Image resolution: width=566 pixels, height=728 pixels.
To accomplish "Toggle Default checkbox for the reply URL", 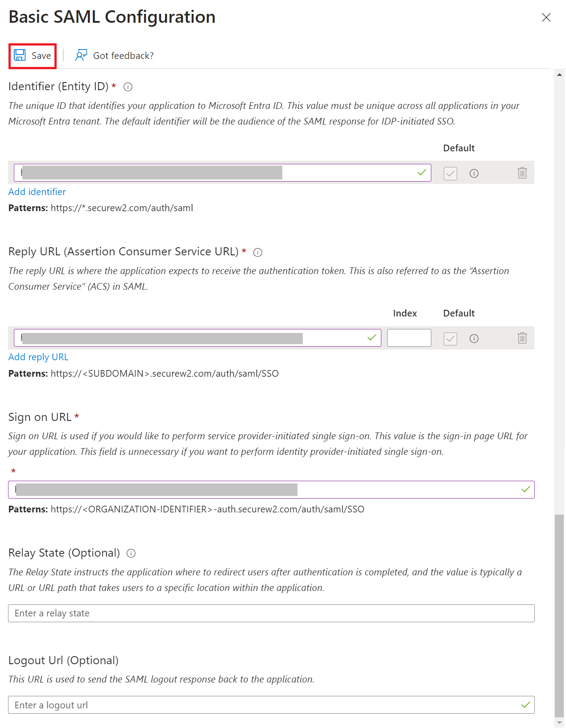I will pos(450,339).
